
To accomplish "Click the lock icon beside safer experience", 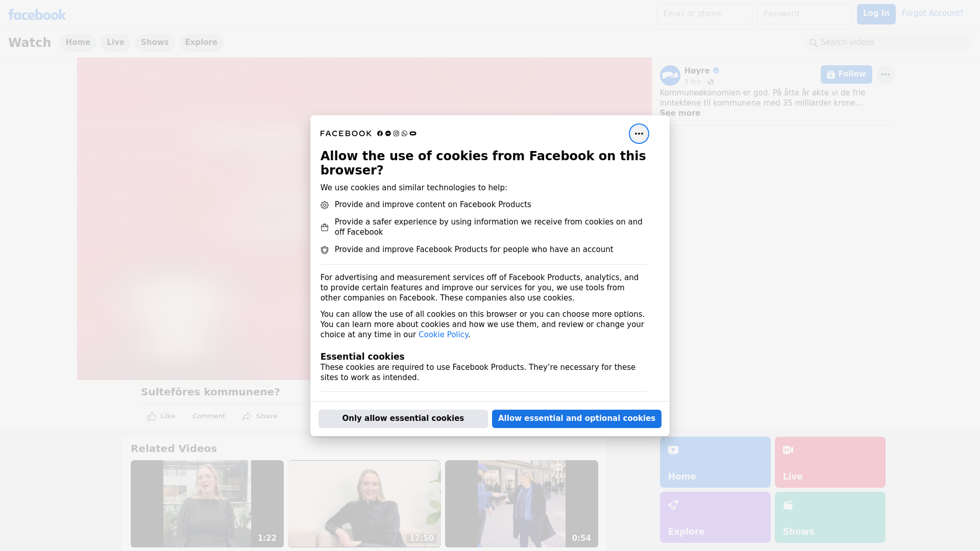I will coord(325,228).
